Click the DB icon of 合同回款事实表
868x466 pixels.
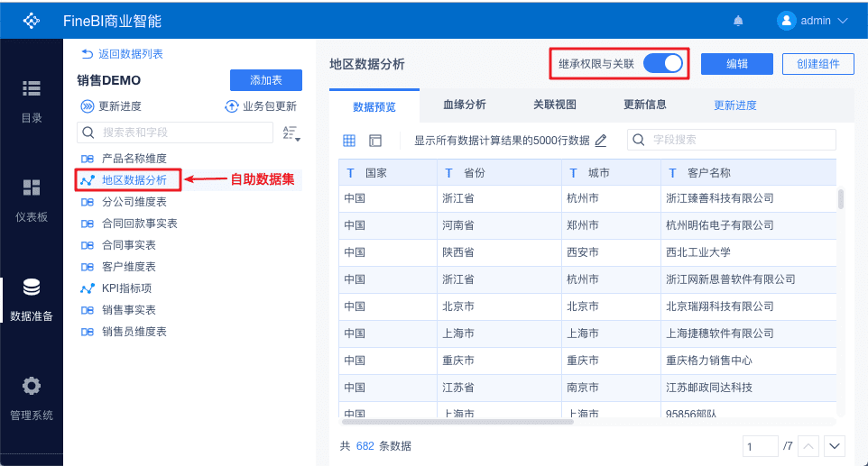(x=88, y=224)
